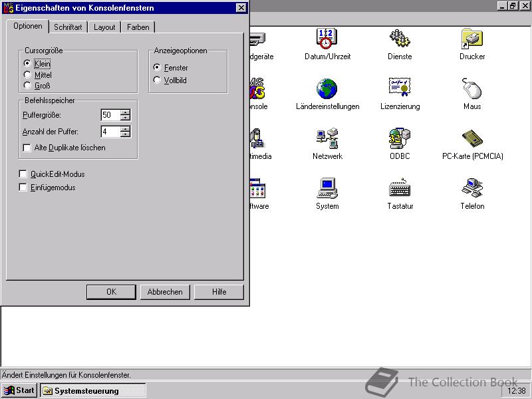Image resolution: width=532 pixels, height=399 pixels.
Task: Switch to the Schriftart tab
Action: [68, 27]
